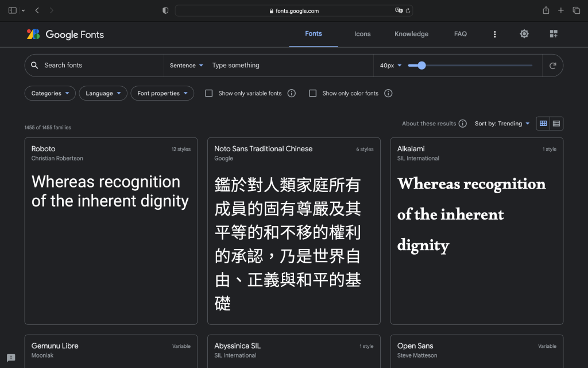Click the fonts.google.com address bar

(x=294, y=10)
